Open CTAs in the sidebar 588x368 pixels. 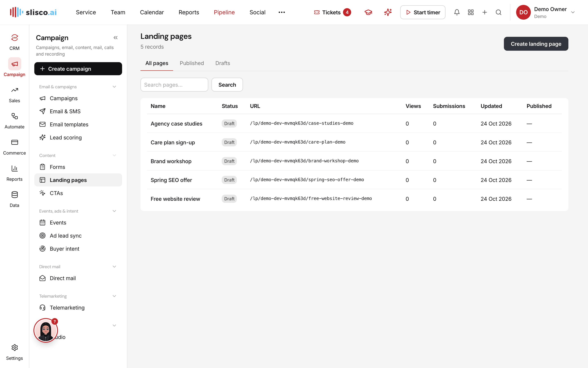[78, 193]
